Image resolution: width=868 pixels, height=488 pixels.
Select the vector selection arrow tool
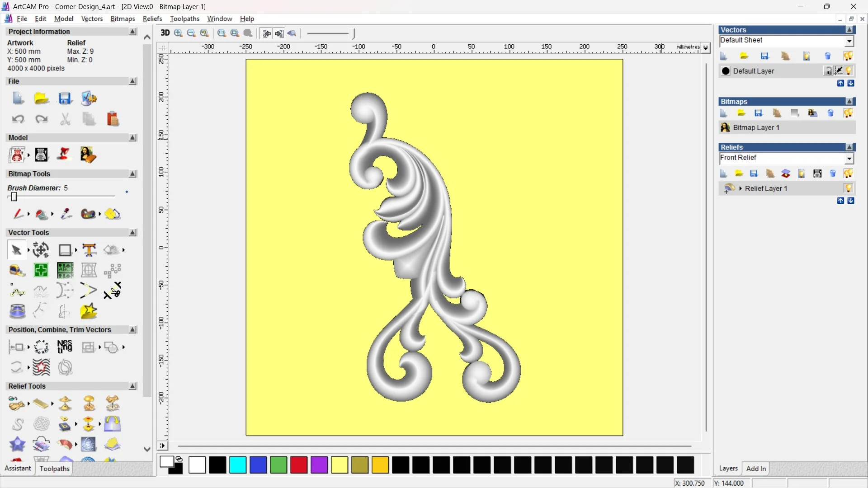pos(16,250)
